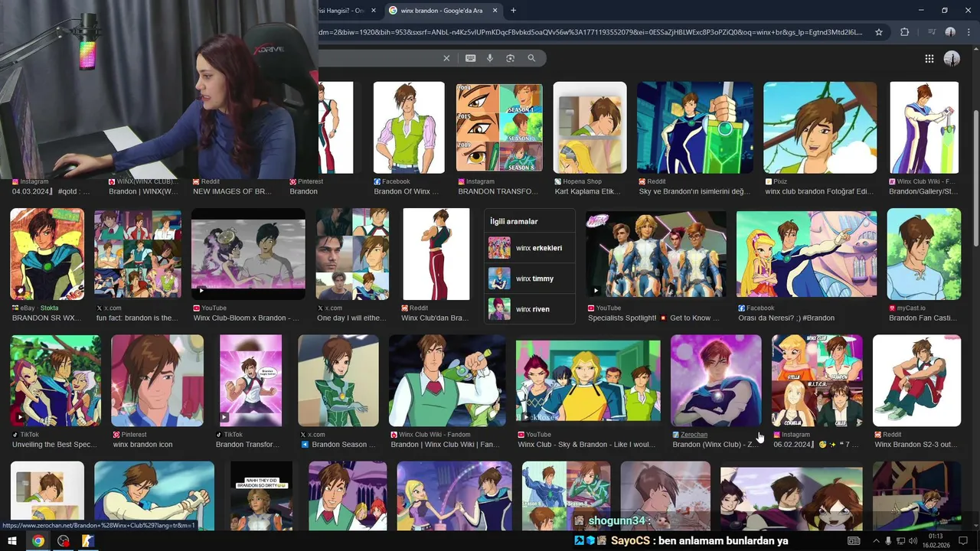Open the taskbar clock and date

click(x=936, y=541)
